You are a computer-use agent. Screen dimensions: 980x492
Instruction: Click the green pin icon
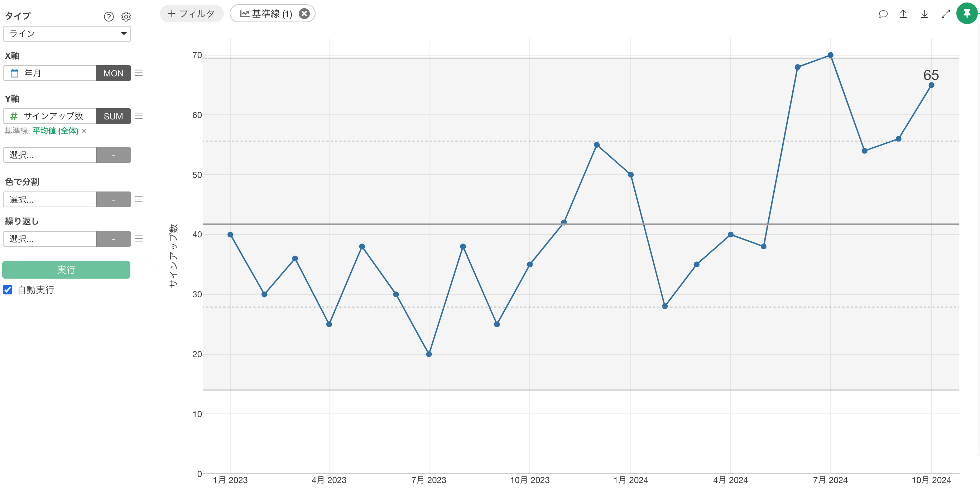point(967,14)
